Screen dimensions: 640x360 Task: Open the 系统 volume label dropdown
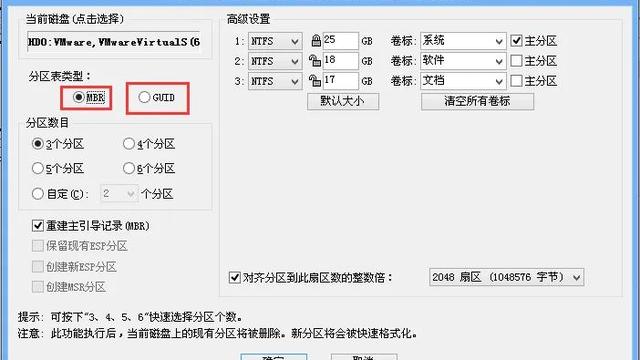coord(463,41)
